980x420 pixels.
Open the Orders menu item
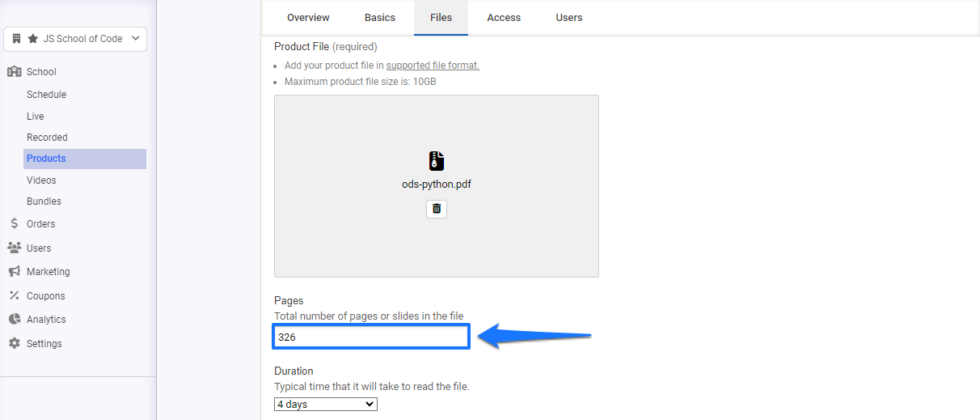click(41, 223)
